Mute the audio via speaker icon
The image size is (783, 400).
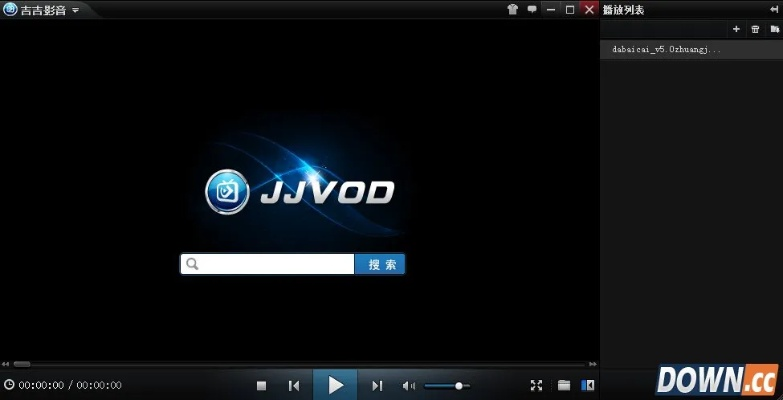408,385
